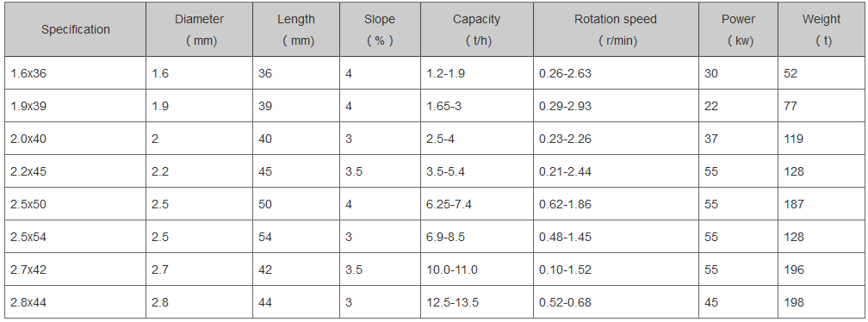868x322 pixels.
Task: Select power value 37 cell
Action: point(738,139)
